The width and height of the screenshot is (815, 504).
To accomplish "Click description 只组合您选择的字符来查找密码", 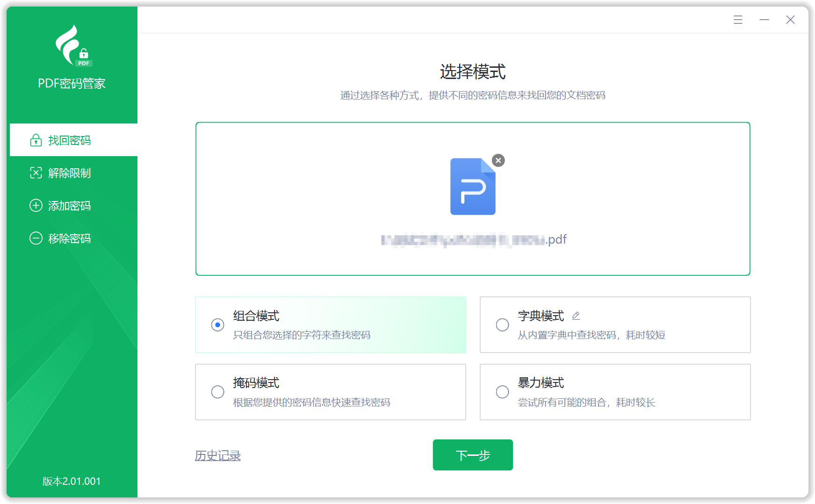I will 302,335.
